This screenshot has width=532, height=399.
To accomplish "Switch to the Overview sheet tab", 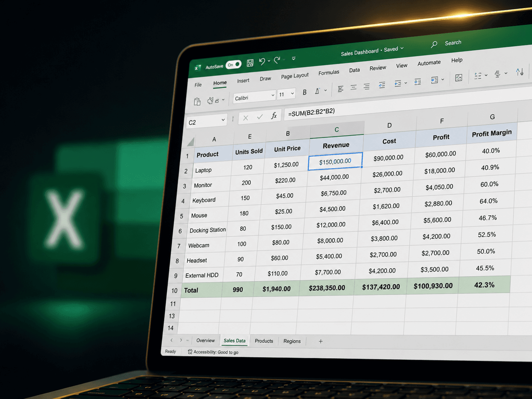I will click(x=206, y=341).
